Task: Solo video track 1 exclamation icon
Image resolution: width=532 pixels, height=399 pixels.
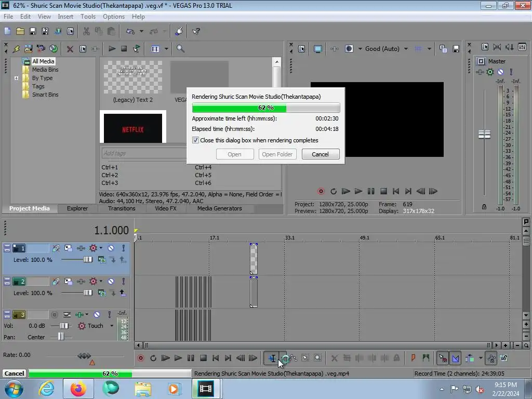Action: click(x=123, y=248)
